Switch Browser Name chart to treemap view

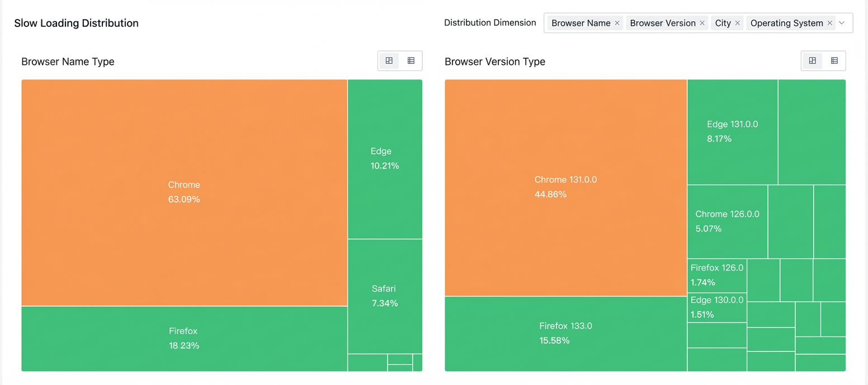[389, 60]
